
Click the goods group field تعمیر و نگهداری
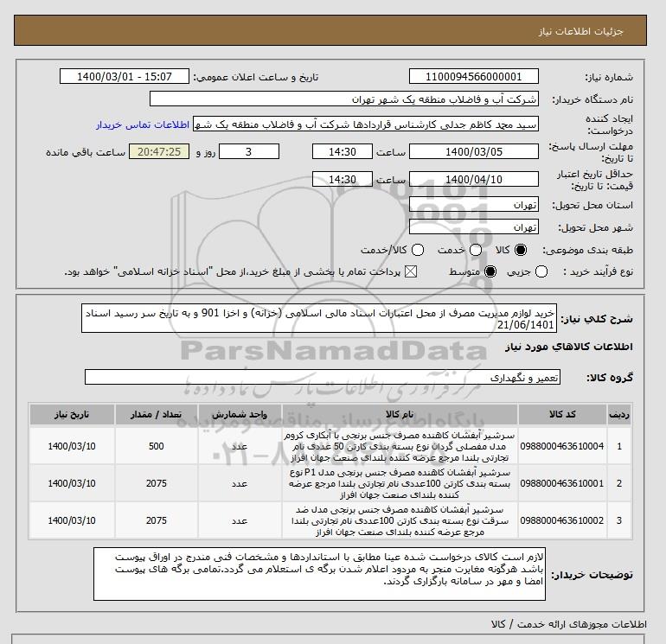(323, 377)
